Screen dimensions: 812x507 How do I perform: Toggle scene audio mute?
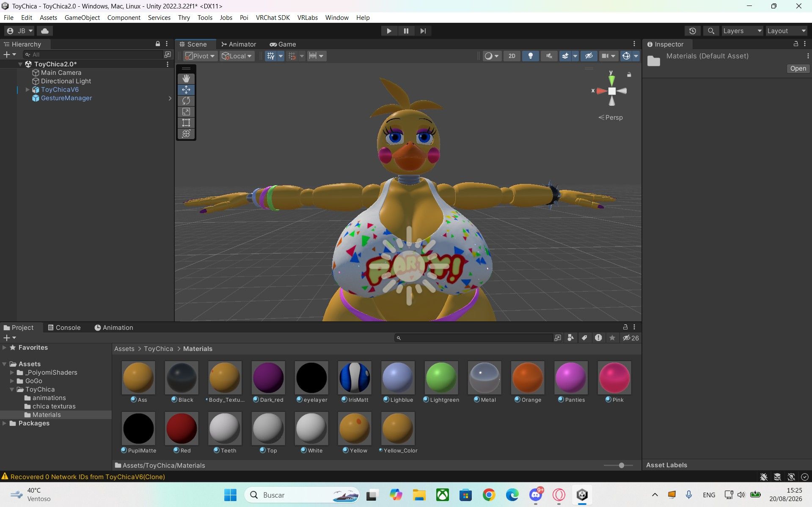pos(549,56)
